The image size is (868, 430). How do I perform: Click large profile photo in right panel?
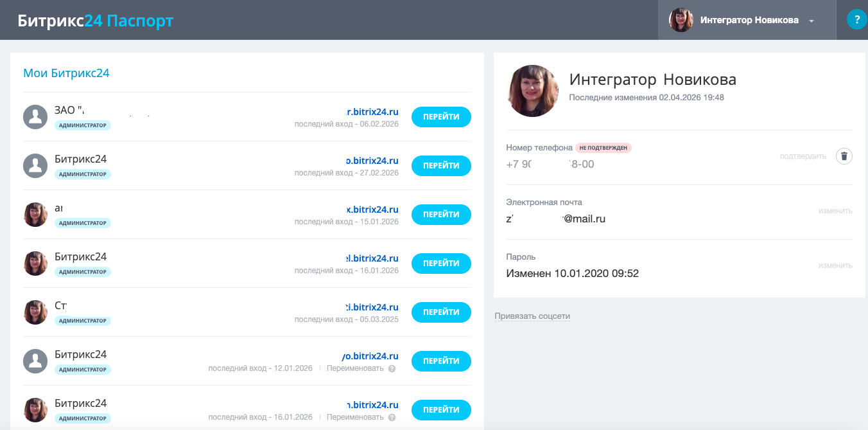coord(533,91)
